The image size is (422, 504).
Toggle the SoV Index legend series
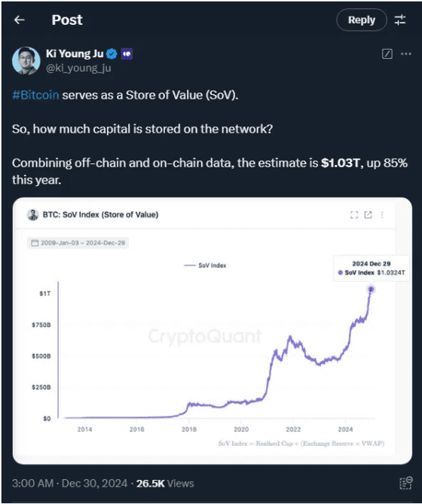(x=205, y=265)
